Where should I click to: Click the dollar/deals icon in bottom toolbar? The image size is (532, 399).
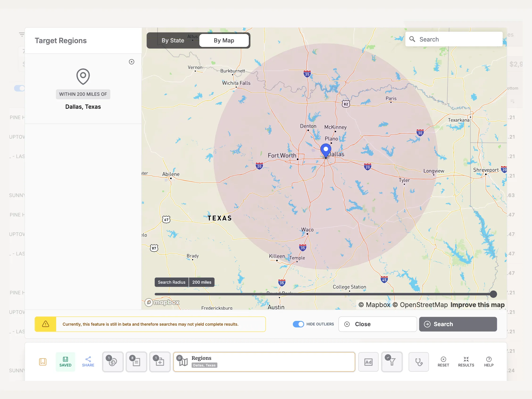[x=113, y=361]
